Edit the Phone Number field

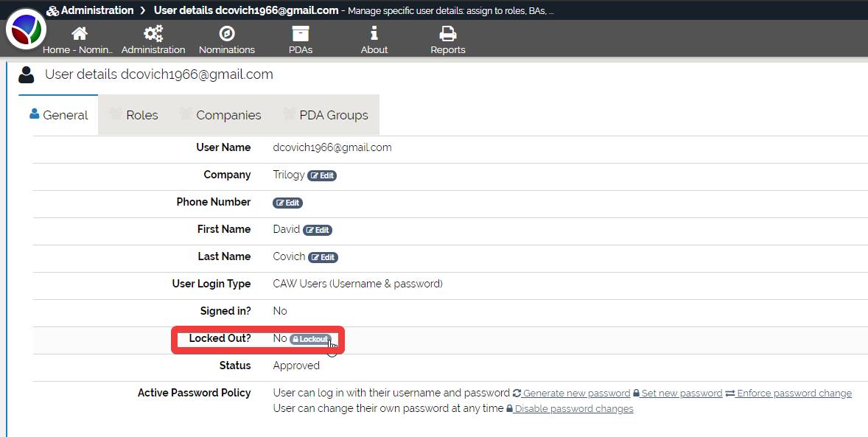[x=287, y=203]
